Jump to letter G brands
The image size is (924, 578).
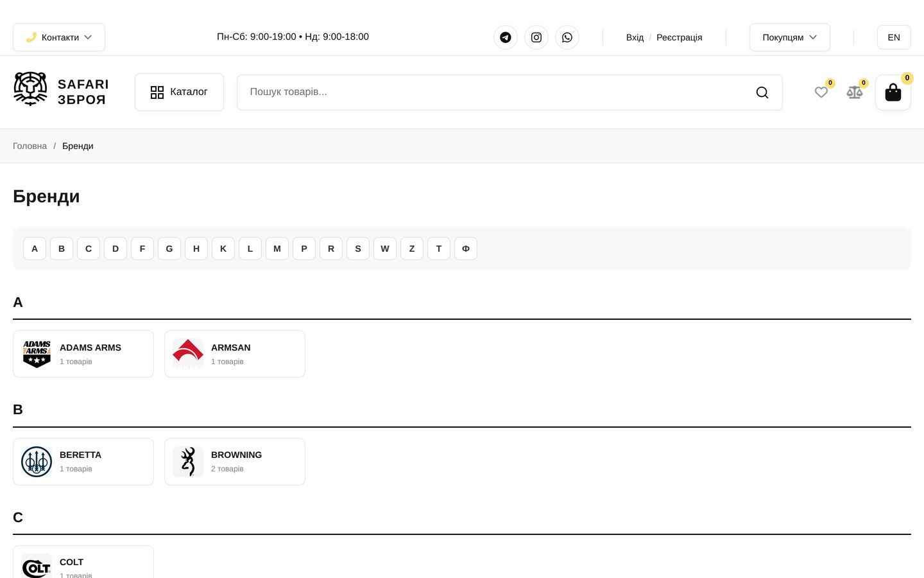click(x=169, y=249)
